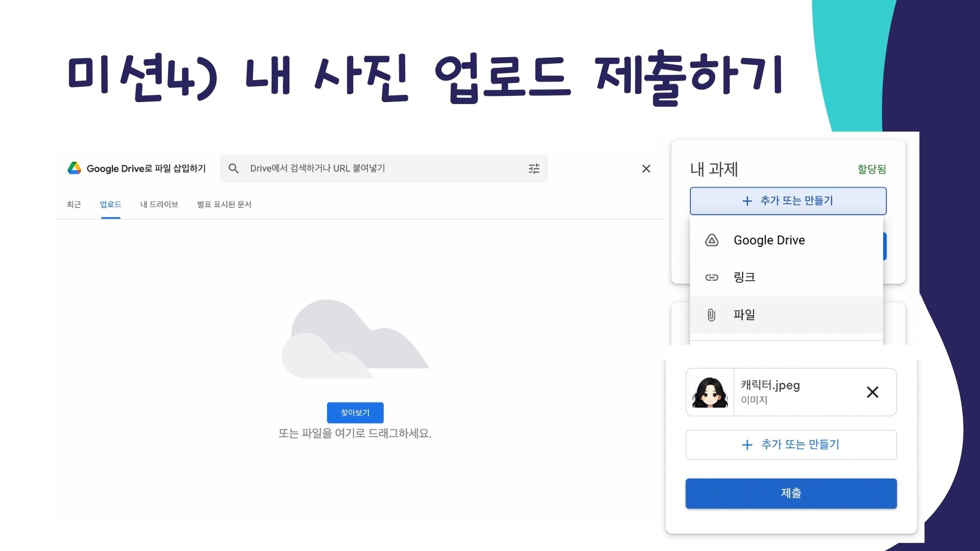Choose 링크 from the add menu
The width and height of the screenshot is (980, 551).
(x=744, y=278)
